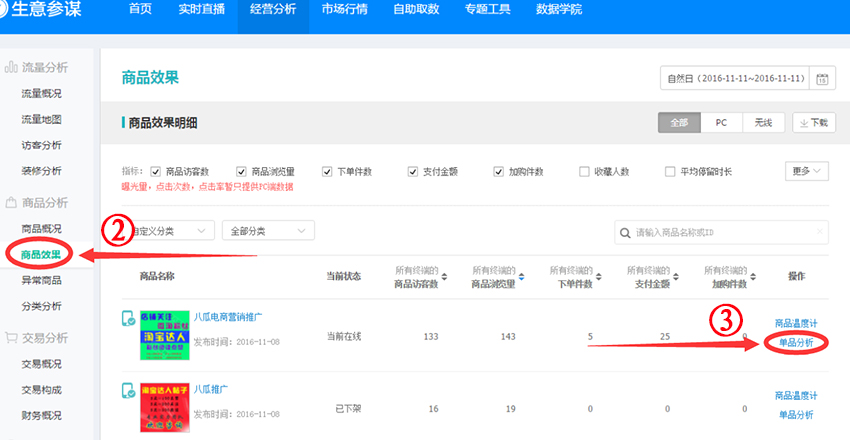The image size is (850, 440).
Task: Focus the product name or ID search field
Action: click(x=722, y=232)
